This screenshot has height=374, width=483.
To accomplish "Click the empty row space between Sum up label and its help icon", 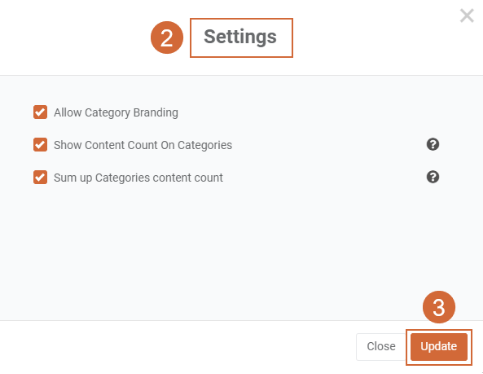I will (x=325, y=177).
